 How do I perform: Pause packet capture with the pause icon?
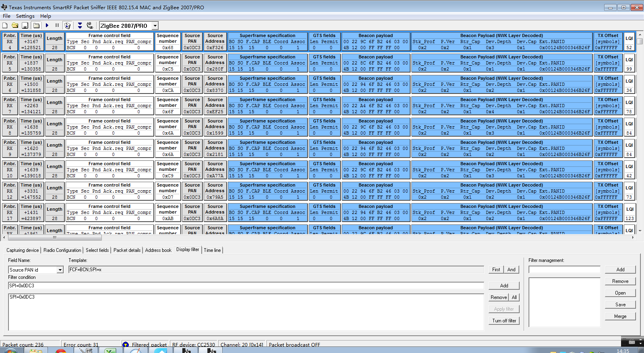[57, 25]
